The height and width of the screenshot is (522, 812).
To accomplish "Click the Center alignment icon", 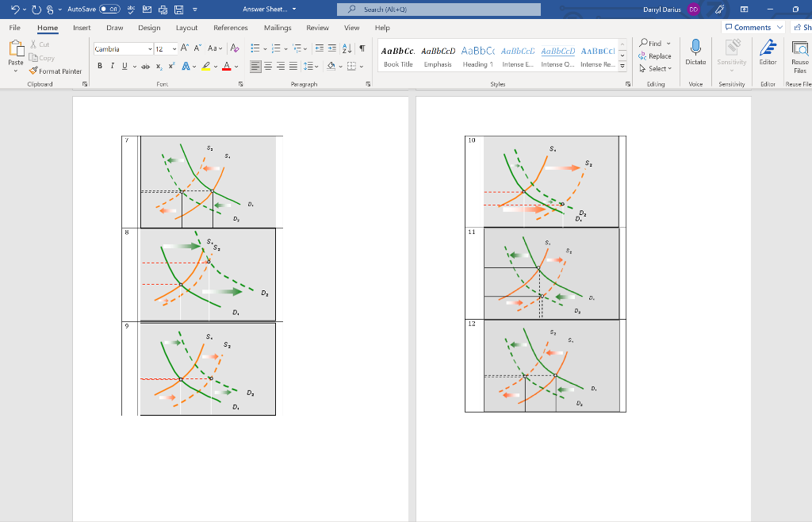I will coord(268,66).
